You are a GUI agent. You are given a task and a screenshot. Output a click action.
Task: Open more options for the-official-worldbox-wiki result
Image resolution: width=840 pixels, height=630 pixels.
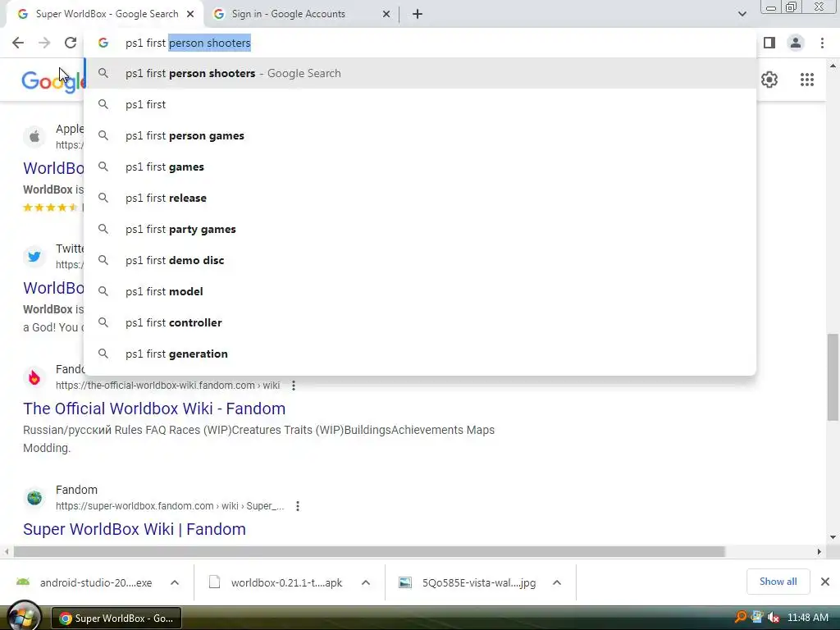coord(294,386)
